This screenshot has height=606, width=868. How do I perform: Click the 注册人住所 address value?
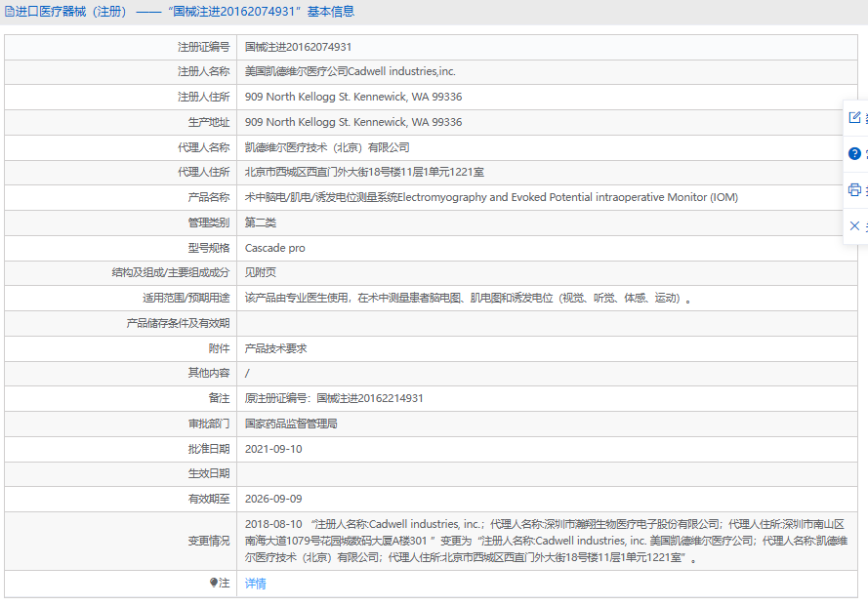[x=353, y=97]
